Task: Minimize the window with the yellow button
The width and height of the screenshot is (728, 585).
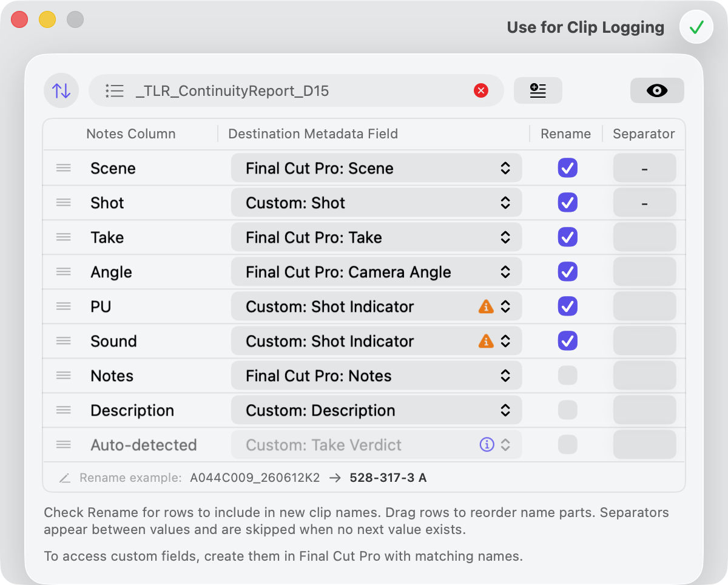Action: click(47, 19)
